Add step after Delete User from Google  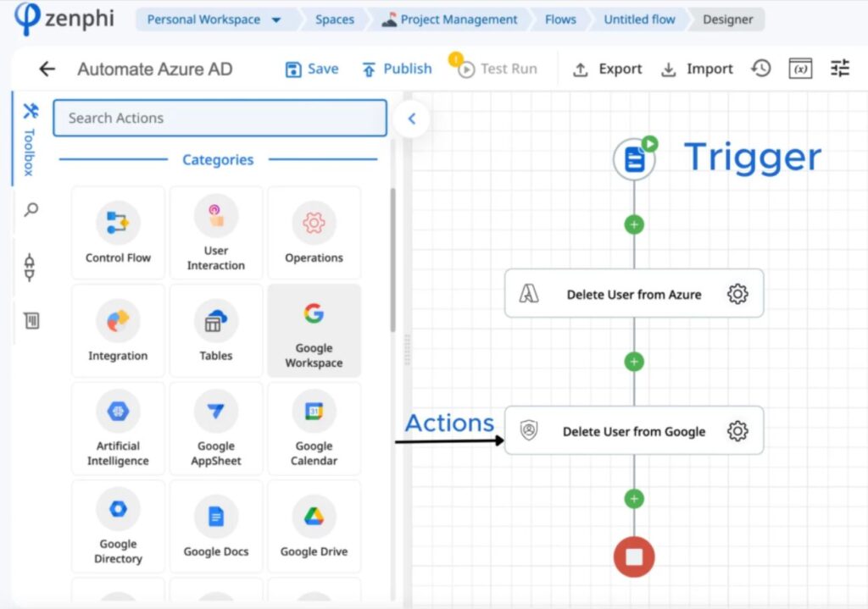coord(634,499)
